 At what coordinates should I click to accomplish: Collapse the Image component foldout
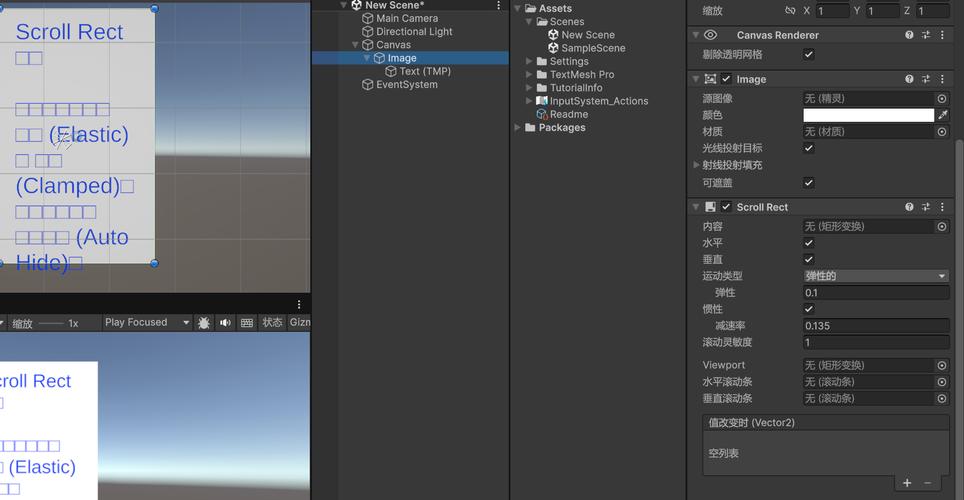click(x=696, y=79)
